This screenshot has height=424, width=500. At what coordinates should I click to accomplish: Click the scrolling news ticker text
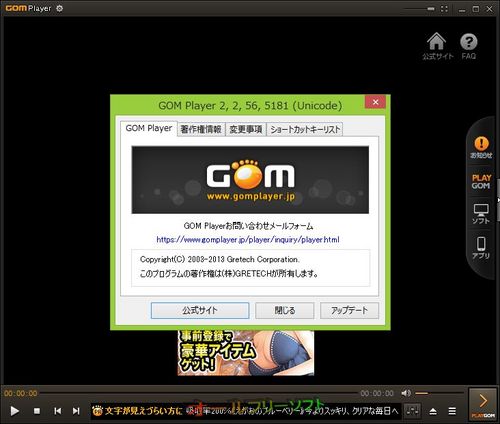(246, 411)
